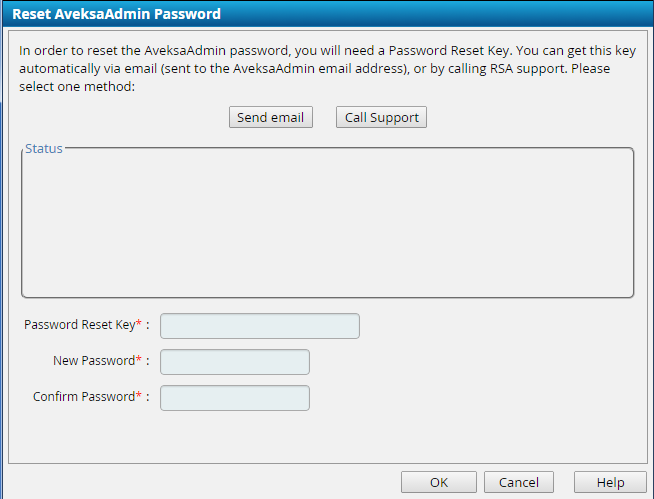Image resolution: width=654 pixels, height=499 pixels.
Task: Click the Password Reset Key label
Action: 79,325
